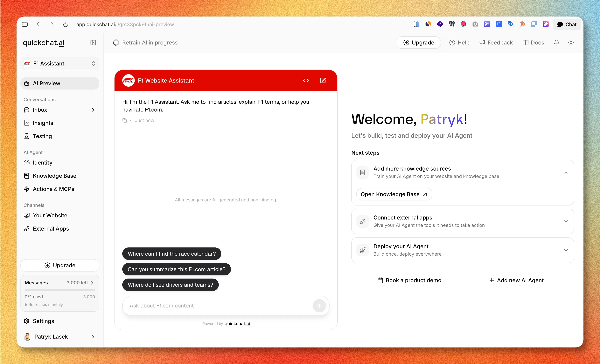Click the Upgrade button in the top bar
Viewport: 600px width, 364px height.
pos(419,43)
